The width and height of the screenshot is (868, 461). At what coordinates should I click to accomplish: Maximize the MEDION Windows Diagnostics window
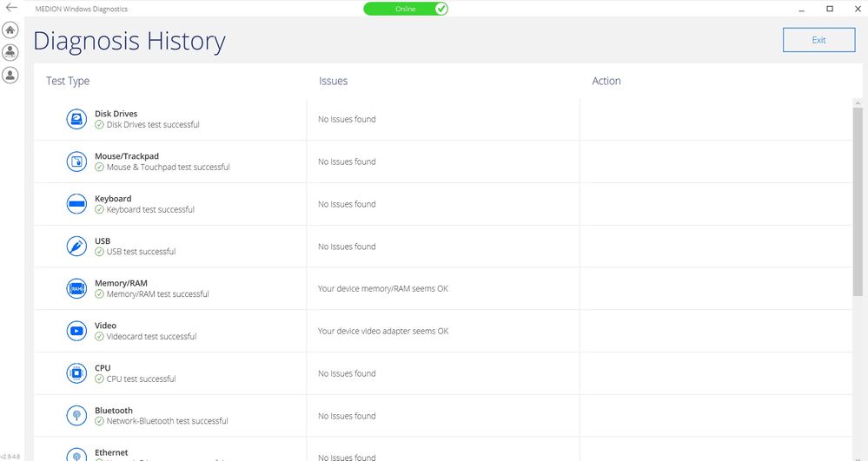(x=830, y=9)
